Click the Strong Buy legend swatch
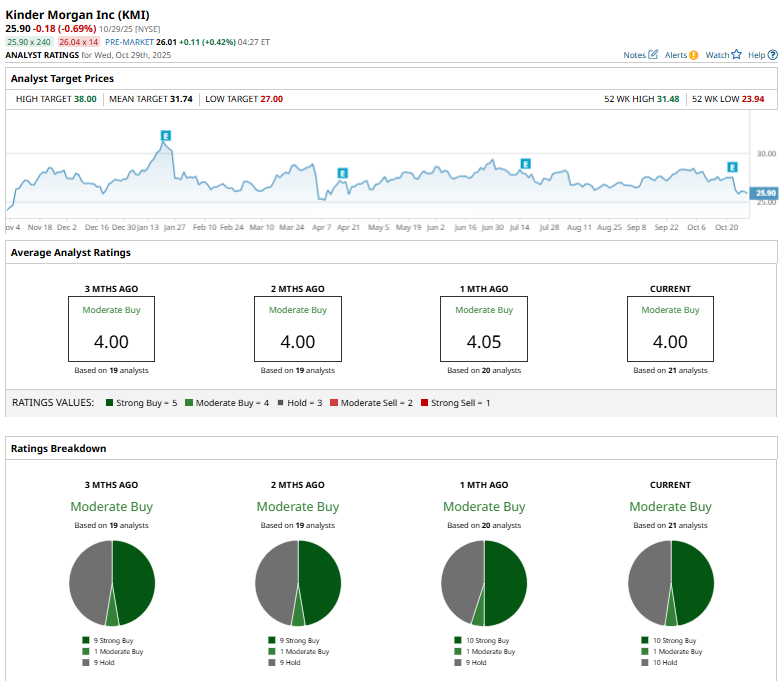Screen dimensions: 783x681 [109, 402]
